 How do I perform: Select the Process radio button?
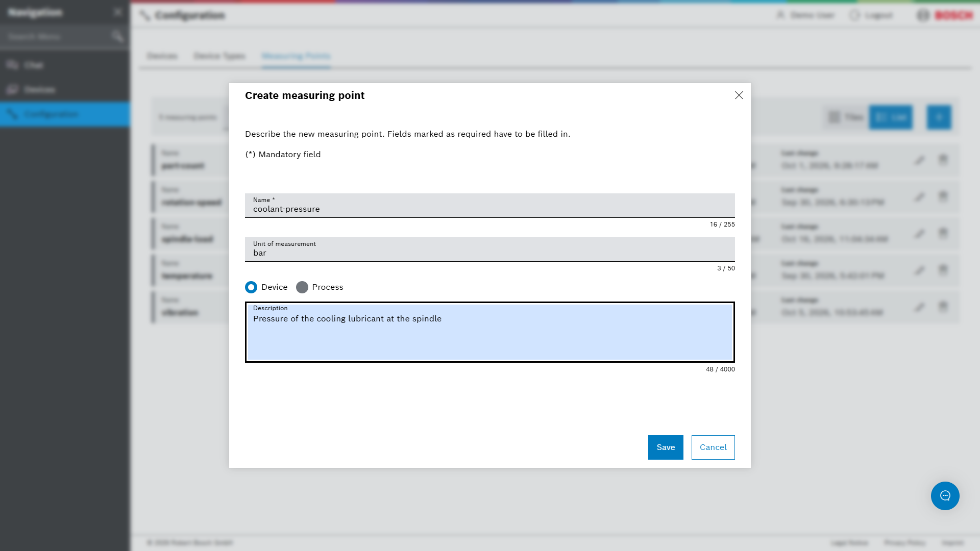click(302, 287)
